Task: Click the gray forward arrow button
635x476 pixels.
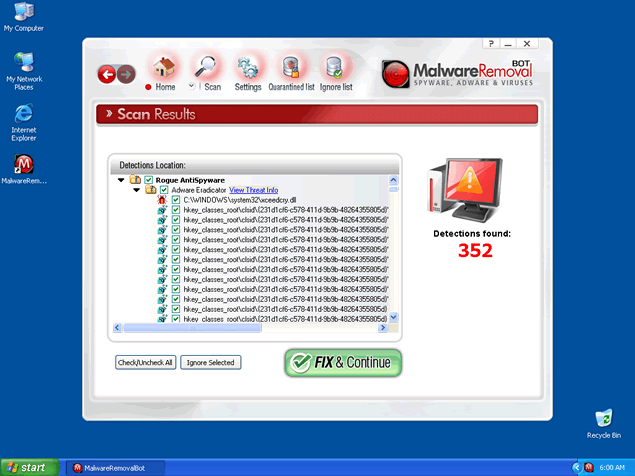Action: click(x=126, y=73)
